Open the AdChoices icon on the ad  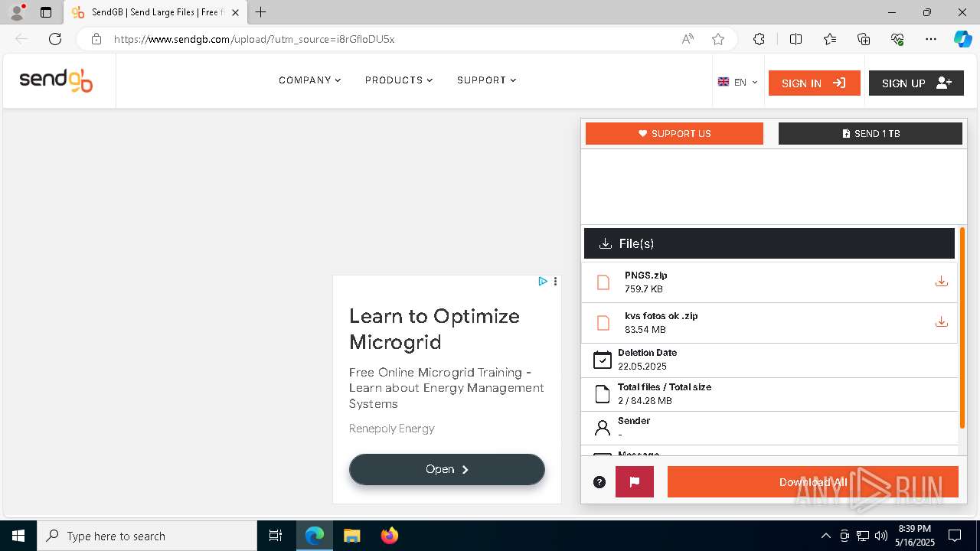coord(542,282)
